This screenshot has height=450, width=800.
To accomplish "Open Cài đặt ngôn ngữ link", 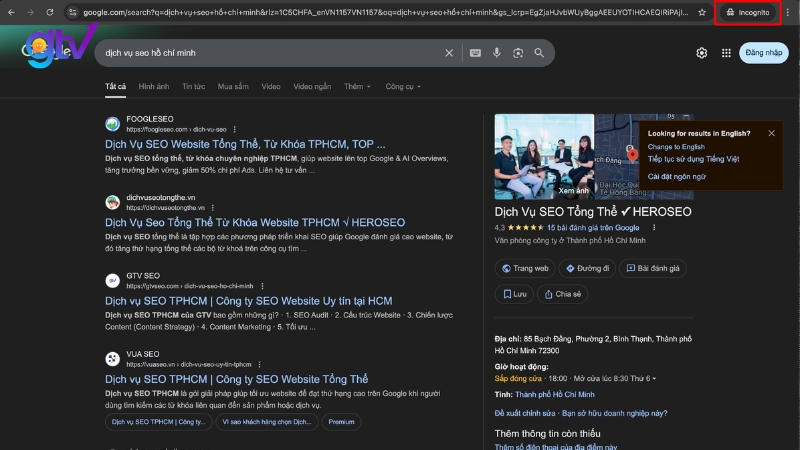I will [x=677, y=177].
